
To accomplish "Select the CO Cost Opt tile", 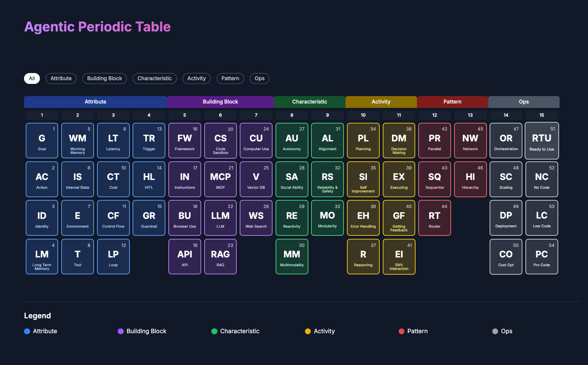I will tap(506, 256).
